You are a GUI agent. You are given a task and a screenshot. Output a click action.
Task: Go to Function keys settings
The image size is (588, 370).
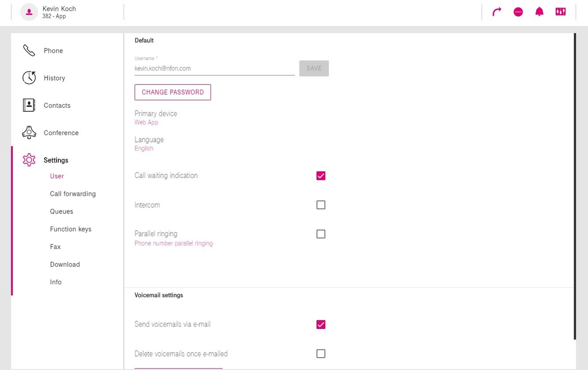tap(71, 229)
